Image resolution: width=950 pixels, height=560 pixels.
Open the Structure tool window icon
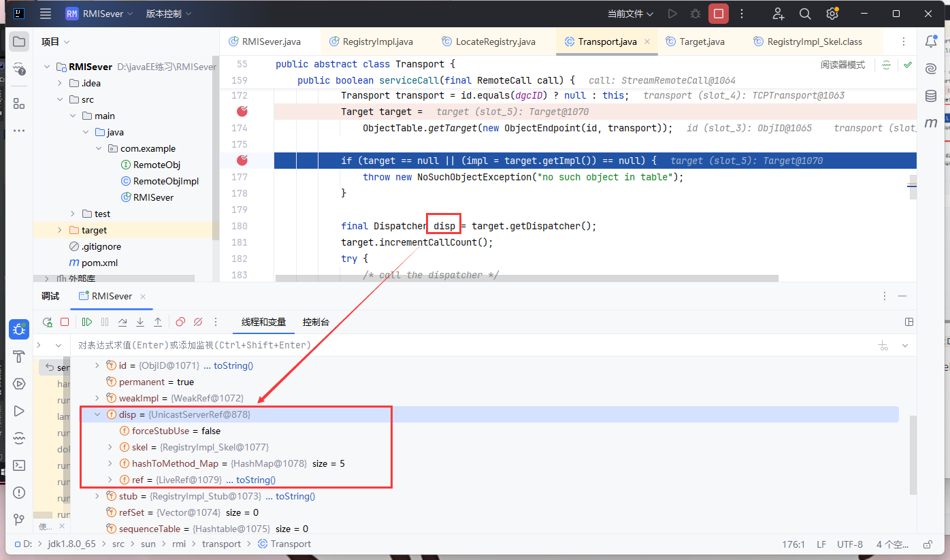[19, 104]
